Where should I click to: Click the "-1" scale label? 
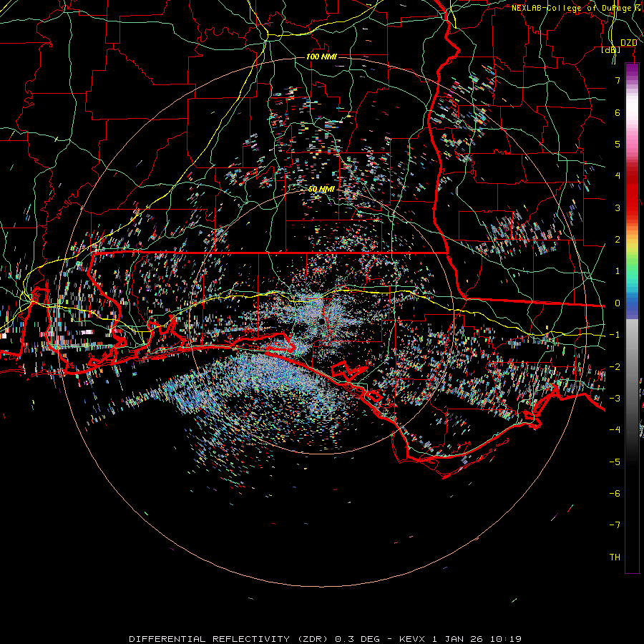click(615, 335)
